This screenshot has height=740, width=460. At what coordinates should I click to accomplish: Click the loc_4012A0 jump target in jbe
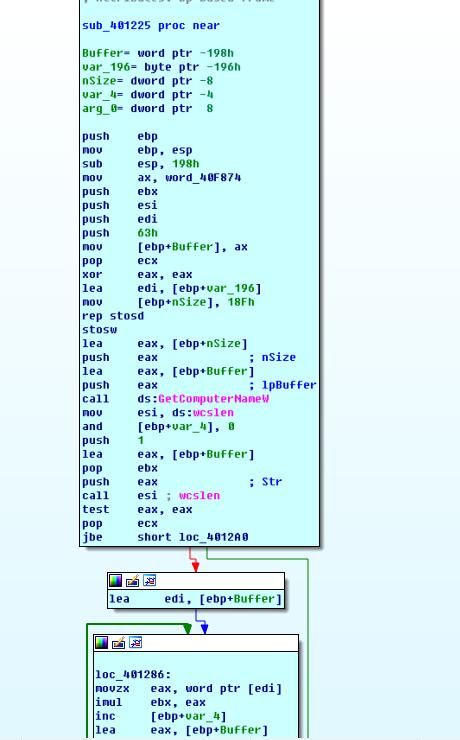point(213,537)
